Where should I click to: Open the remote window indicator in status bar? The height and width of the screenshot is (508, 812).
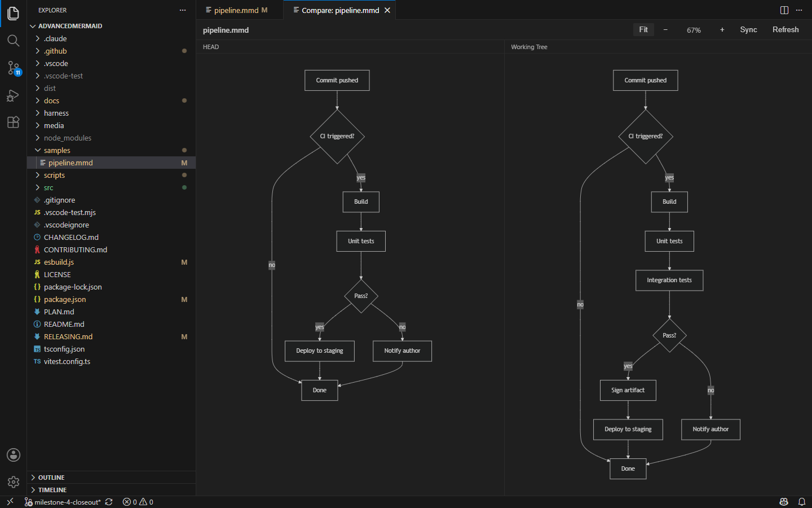pyautogui.click(x=10, y=502)
